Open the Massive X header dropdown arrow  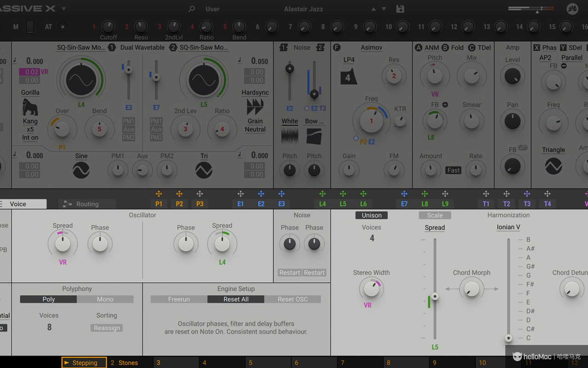click(x=64, y=9)
